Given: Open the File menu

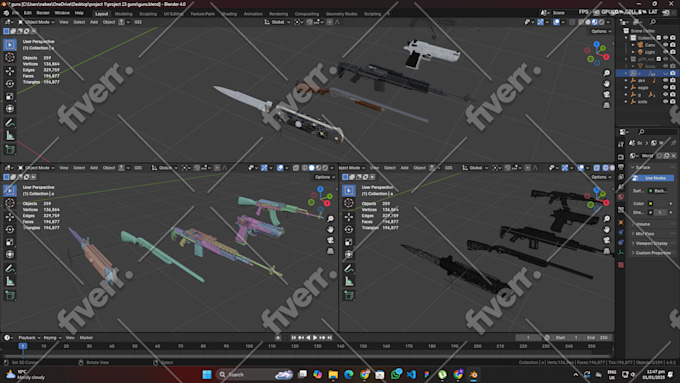Looking at the screenshot, I should [16, 13].
